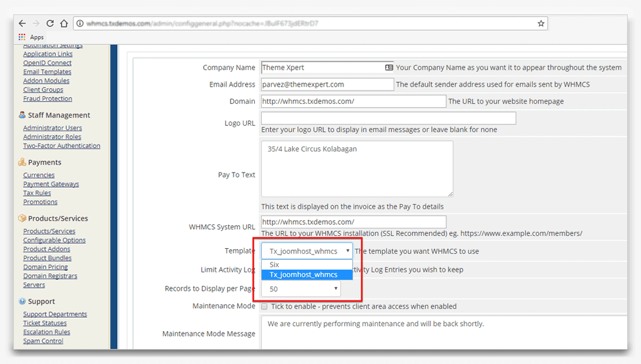The height and width of the screenshot is (364, 641).
Task: Open the Template dropdown
Action: (x=307, y=251)
